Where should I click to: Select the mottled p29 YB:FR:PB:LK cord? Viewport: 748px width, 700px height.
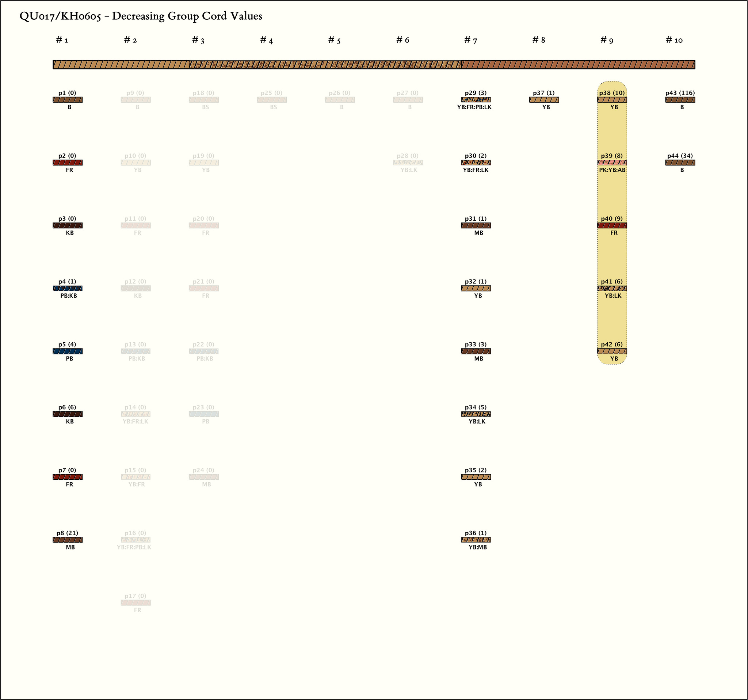(x=476, y=100)
